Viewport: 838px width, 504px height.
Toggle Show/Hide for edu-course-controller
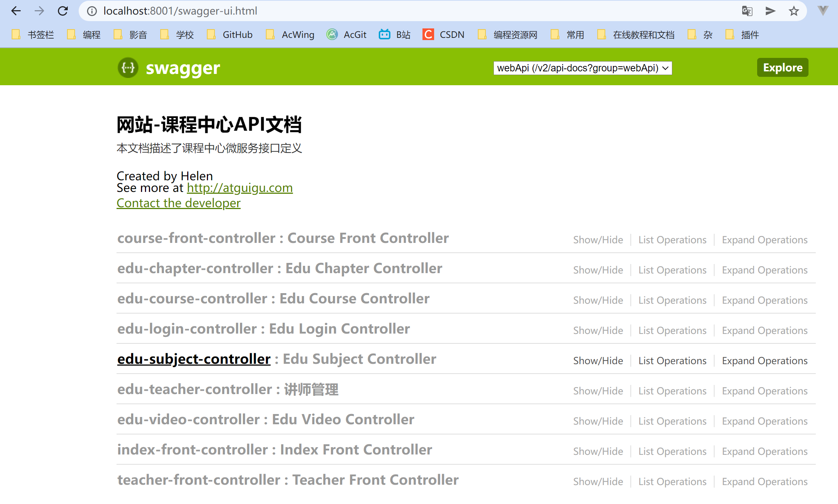click(x=598, y=300)
